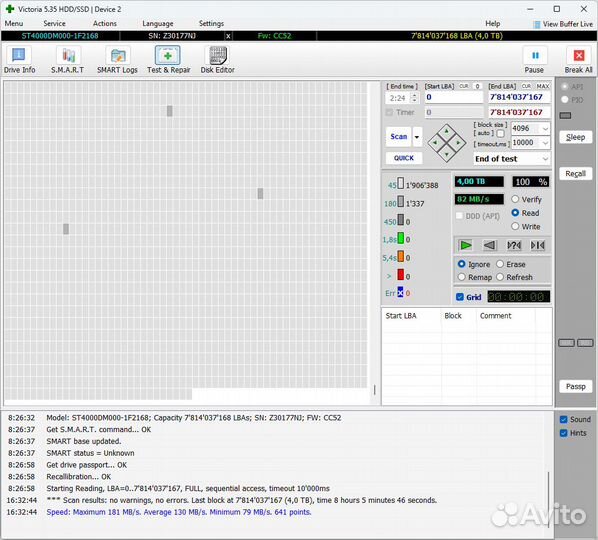
Task: Click the reverse direction scan button
Action: 490,245
